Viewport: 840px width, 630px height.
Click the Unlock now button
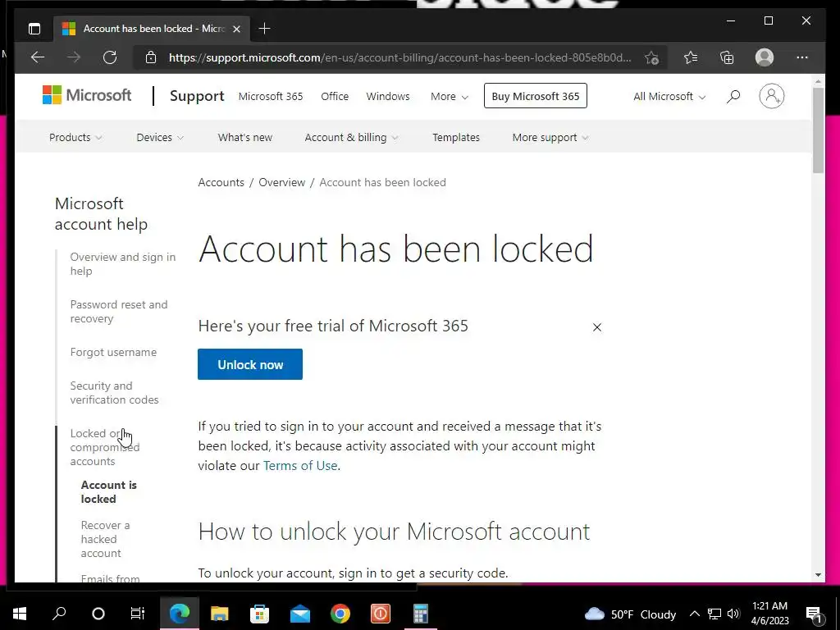click(x=250, y=364)
